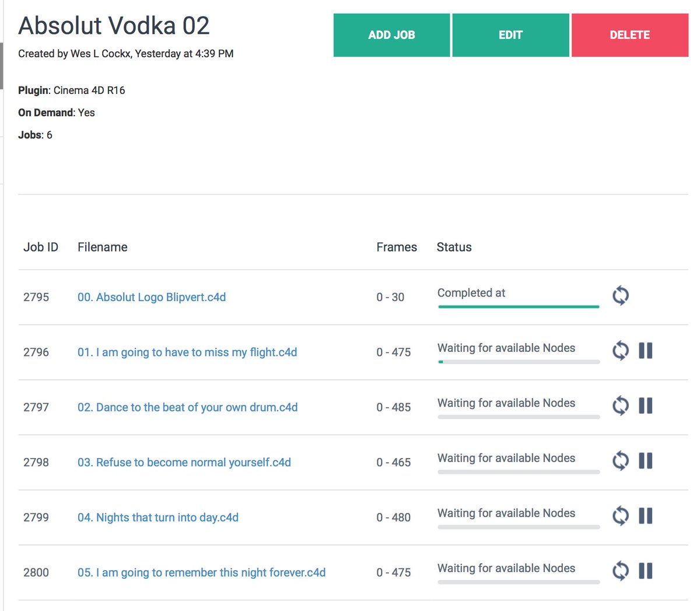Viewport: 700px width, 611px height.
Task: Click Jobs: 6 text
Action: click(35, 135)
